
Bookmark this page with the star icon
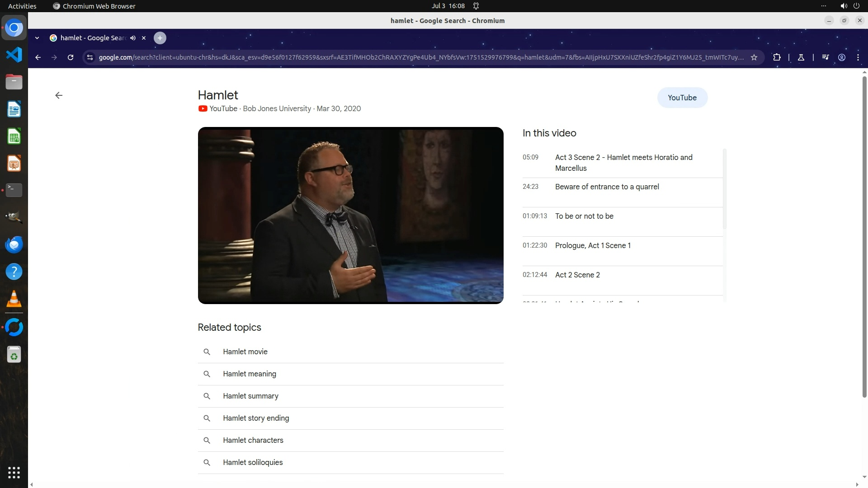point(754,57)
